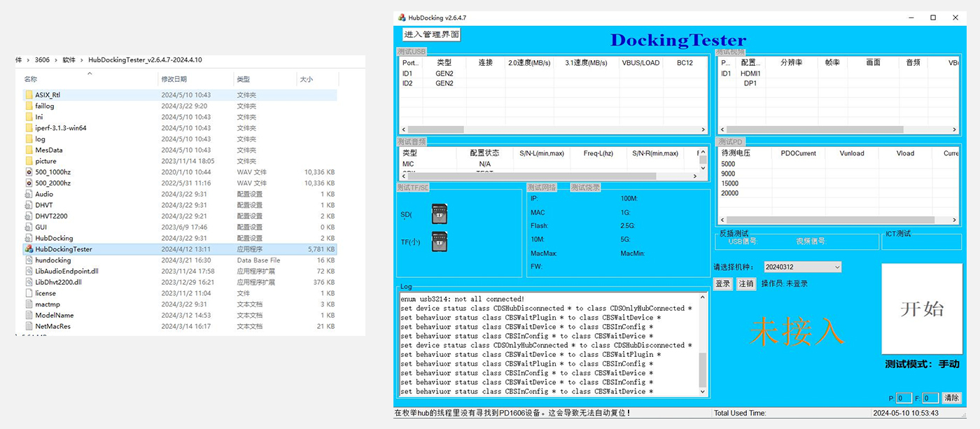Click the 3606 breadcrumb path item

tap(42, 60)
